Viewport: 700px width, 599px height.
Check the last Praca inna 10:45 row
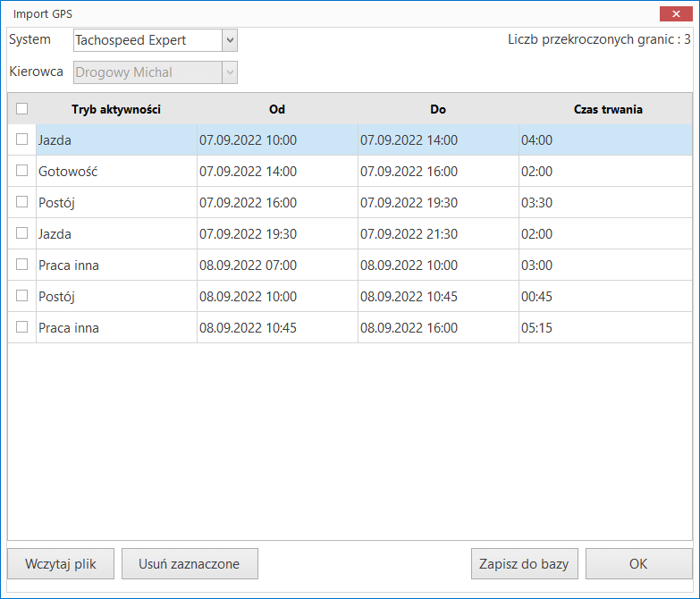(x=22, y=327)
